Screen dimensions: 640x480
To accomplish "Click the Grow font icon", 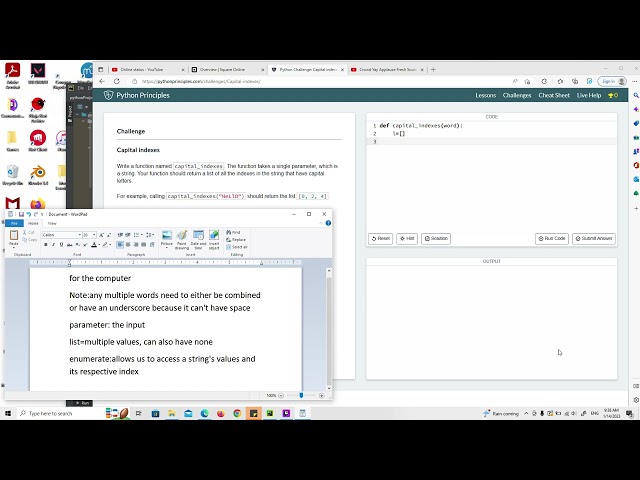I will [x=101, y=235].
